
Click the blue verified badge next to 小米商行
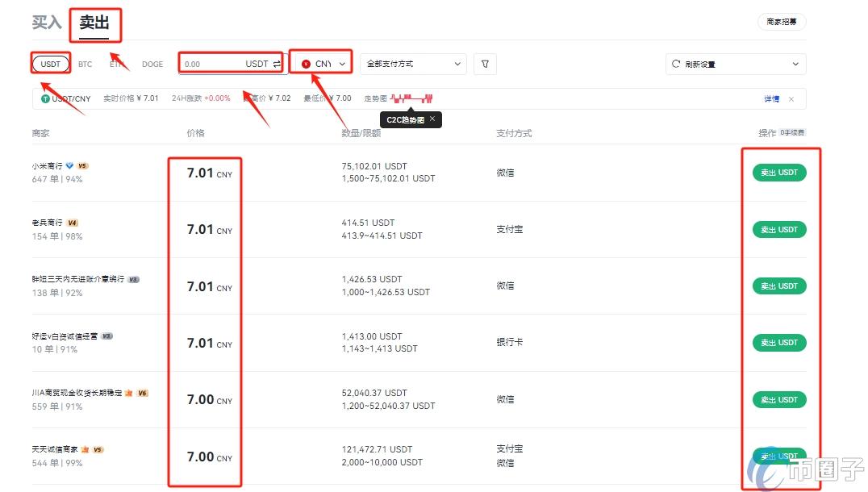(71, 165)
